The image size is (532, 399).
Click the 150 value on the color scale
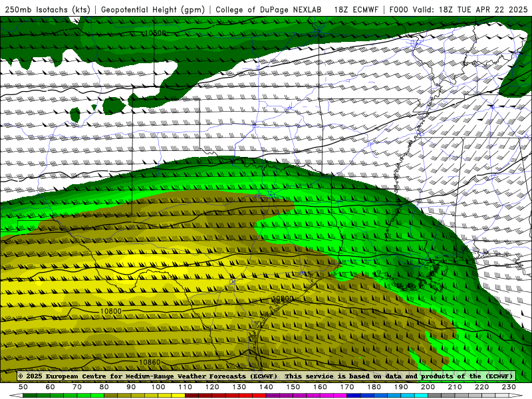293,387
